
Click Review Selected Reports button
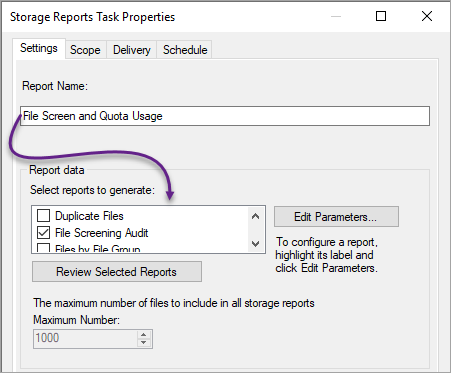pos(117,272)
